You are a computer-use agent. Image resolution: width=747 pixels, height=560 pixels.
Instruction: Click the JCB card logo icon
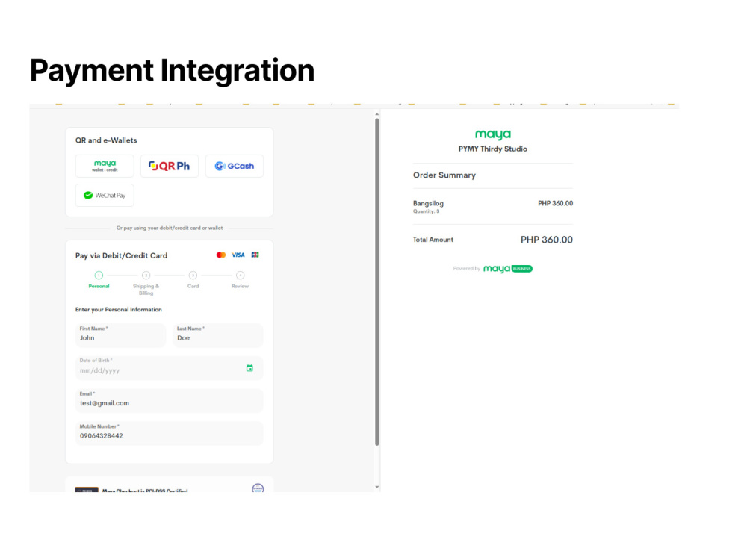click(x=255, y=255)
